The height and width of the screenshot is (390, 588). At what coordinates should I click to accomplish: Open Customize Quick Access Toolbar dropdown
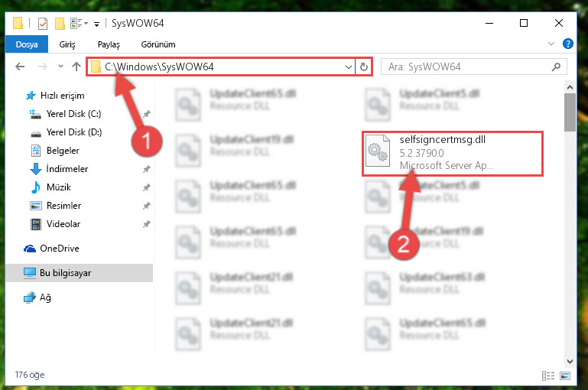coord(96,24)
